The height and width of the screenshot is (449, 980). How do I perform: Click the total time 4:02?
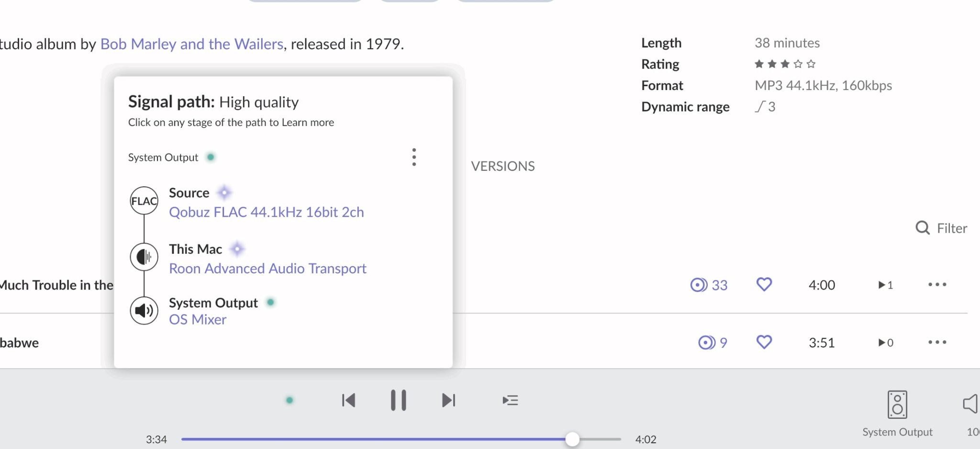click(x=646, y=439)
